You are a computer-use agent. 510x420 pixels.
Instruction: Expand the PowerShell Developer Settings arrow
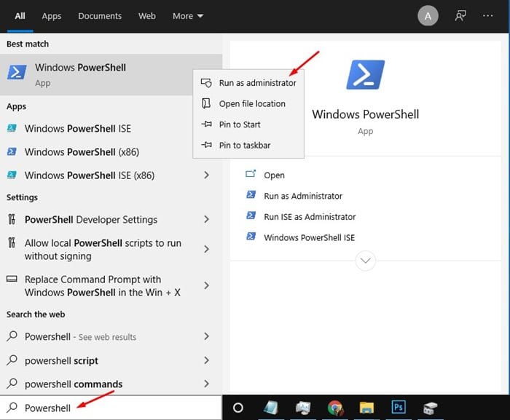point(207,220)
